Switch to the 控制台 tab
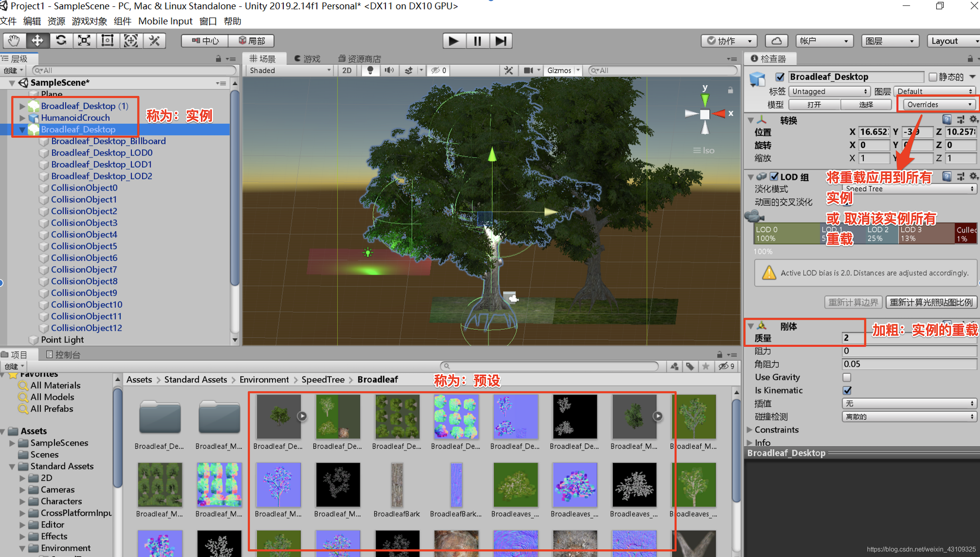The height and width of the screenshot is (557, 980). click(x=64, y=355)
